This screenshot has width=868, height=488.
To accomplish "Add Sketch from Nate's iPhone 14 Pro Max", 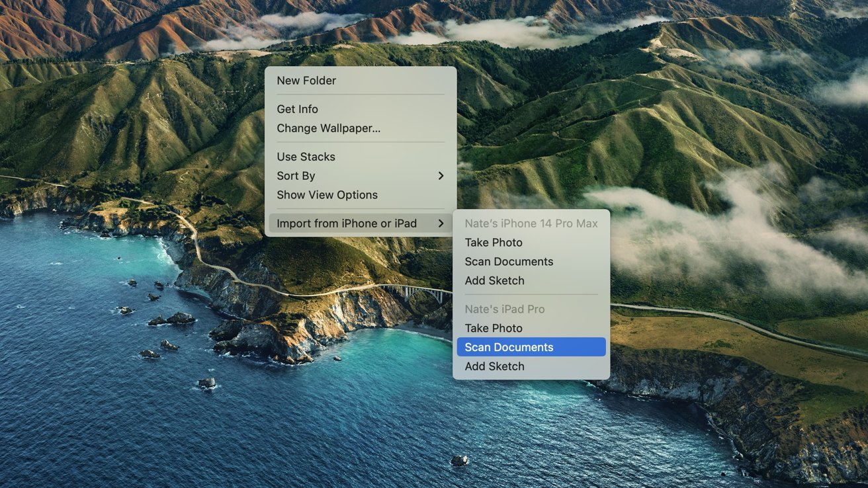I will coord(494,281).
